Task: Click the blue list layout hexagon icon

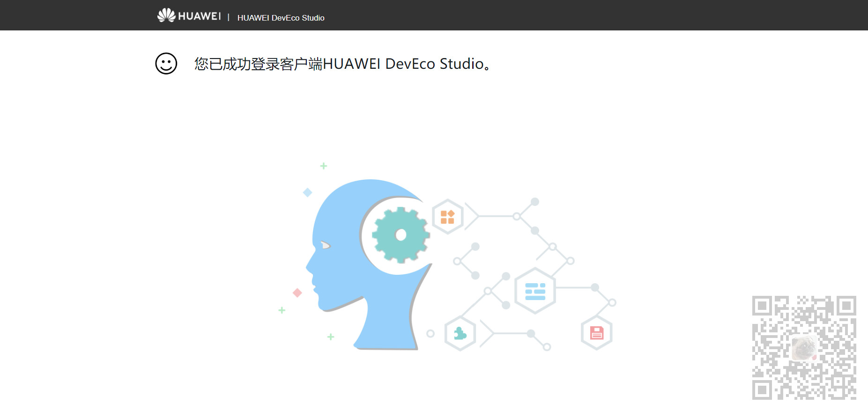Action: point(535,291)
